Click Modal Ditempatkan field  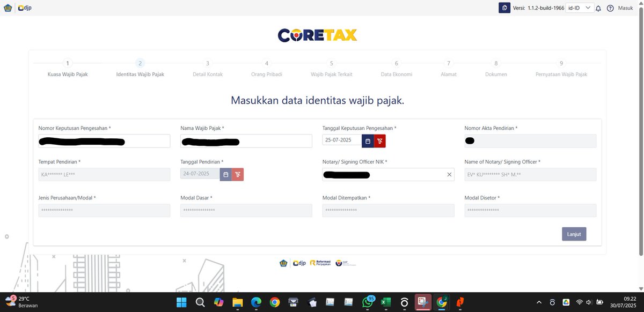[x=388, y=211]
